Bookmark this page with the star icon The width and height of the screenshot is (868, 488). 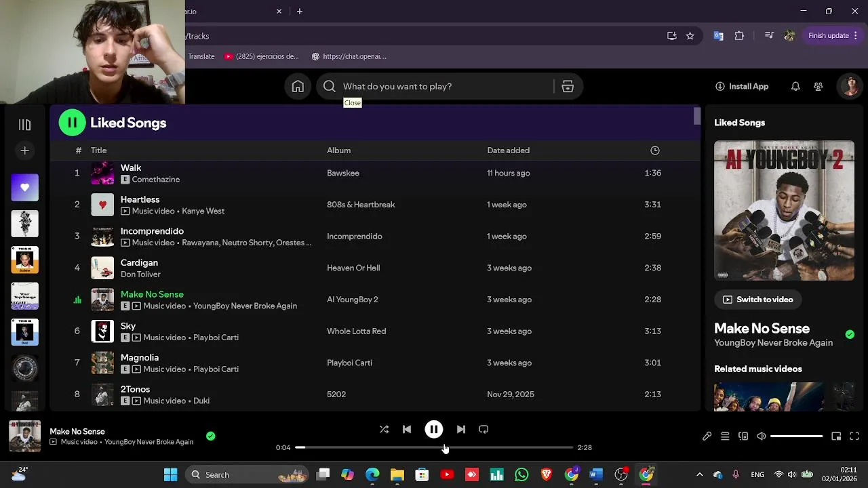[x=690, y=36]
